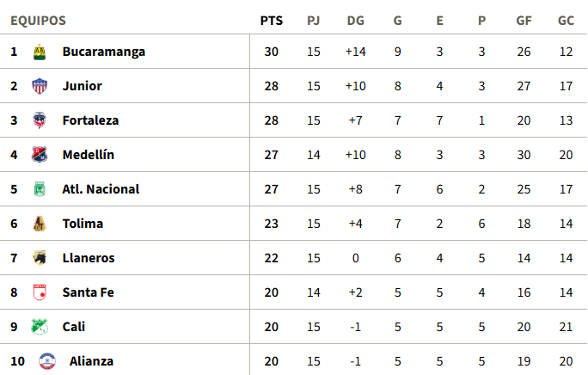Click the Santa Fe team crest icon
This screenshot has height=375, width=588.
point(39,292)
